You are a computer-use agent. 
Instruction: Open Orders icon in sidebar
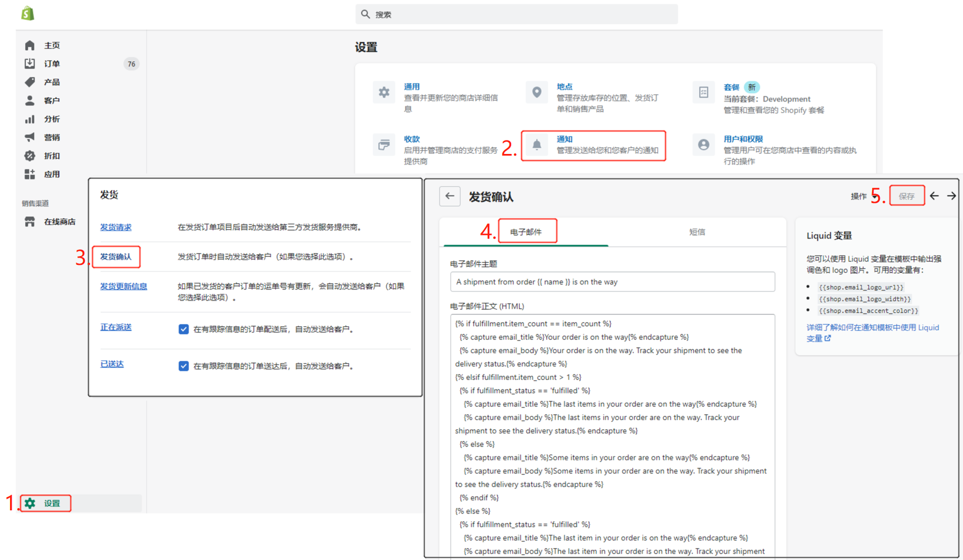tap(30, 64)
